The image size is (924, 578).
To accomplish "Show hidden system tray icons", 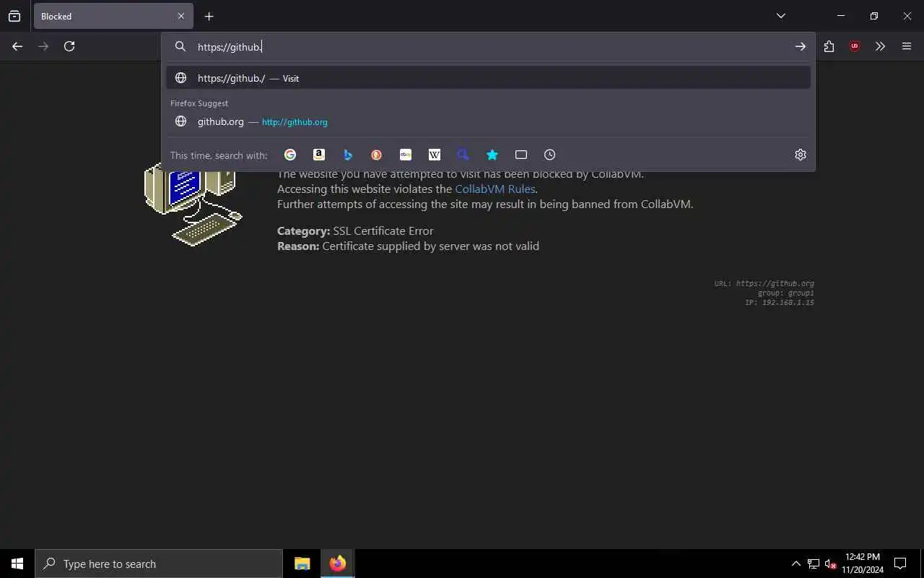I will point(796,564).
